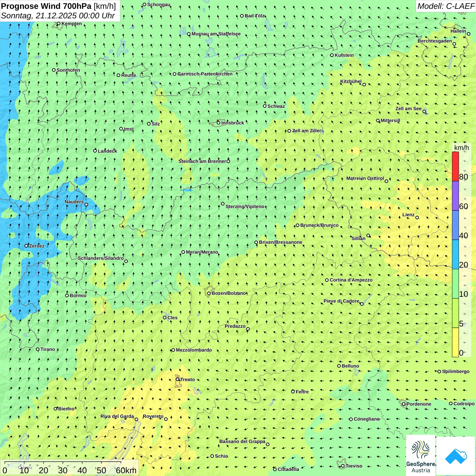The image size is (476, 476).
Task: Click the Sillian location marker
Action: click(368, 235)
